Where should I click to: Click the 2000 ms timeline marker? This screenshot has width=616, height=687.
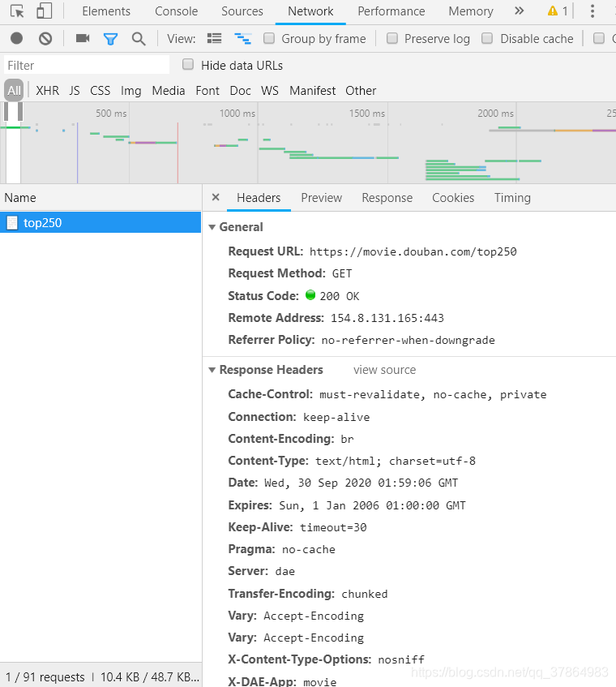click(x=495, y=114)
